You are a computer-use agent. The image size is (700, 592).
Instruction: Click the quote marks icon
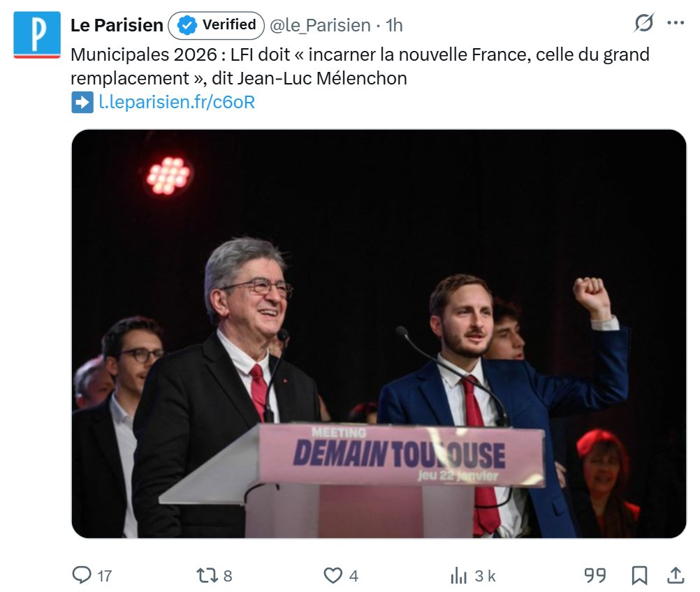[x=595, y=575]
